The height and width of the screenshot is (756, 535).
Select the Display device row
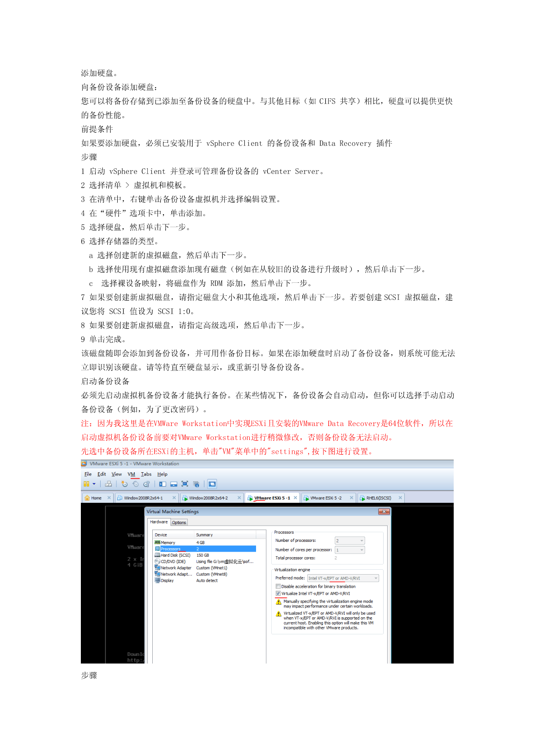coord(205,580)
